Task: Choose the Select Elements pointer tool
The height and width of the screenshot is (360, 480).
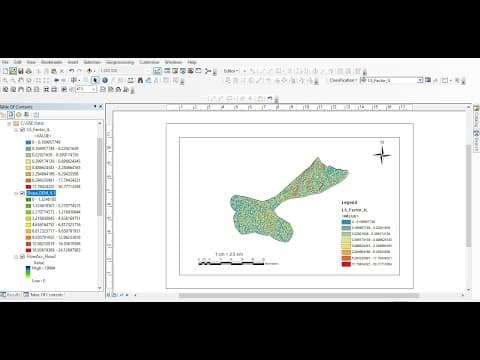Action: [96, 80]
